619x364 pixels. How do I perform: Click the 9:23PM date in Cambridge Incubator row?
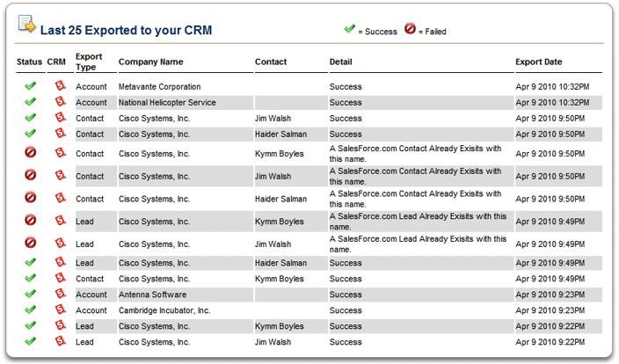click(550, 310)
